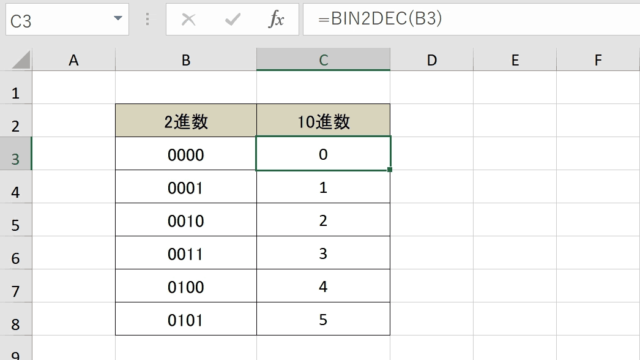The height and width of the screenshot is (360, 640).
Task: Click the Enter checkmark icon in formula bar
Action: 233,19
